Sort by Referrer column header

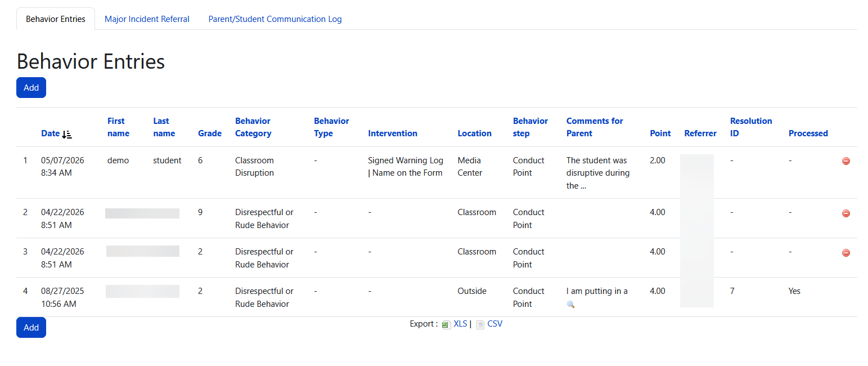coord(700,133)
